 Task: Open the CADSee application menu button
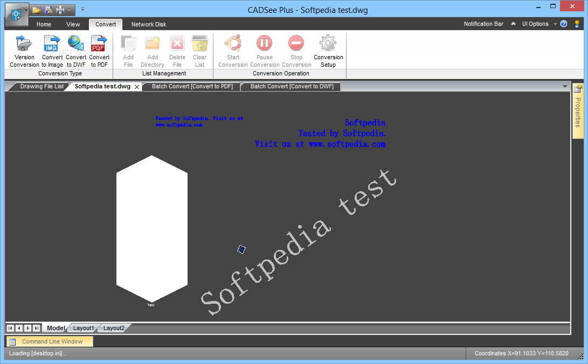pyautogui.click(x=17, y=15)
